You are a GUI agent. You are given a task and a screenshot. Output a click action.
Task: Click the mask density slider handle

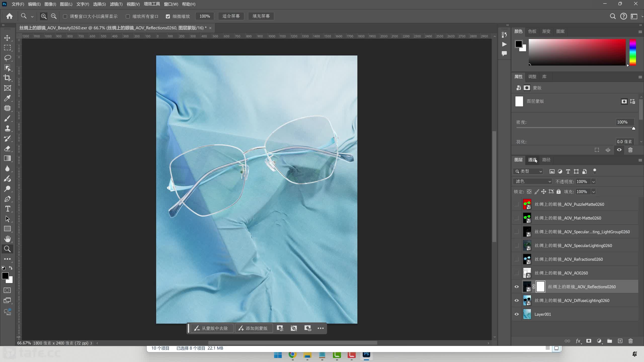[x=633, y=128]
